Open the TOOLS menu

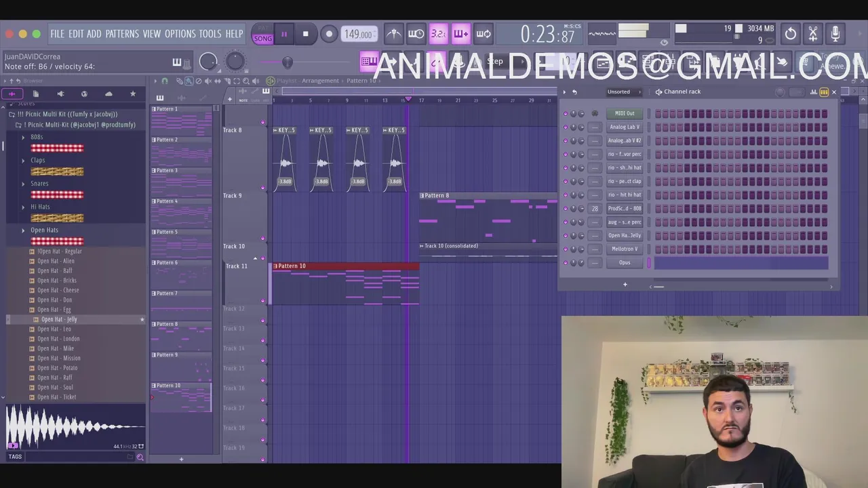(210, 34)
